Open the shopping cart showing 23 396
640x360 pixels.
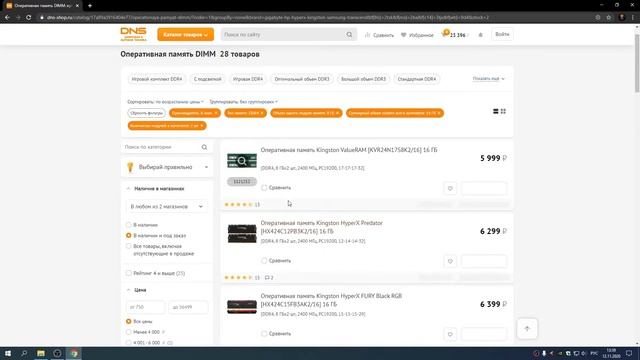(x=454, y=35)
